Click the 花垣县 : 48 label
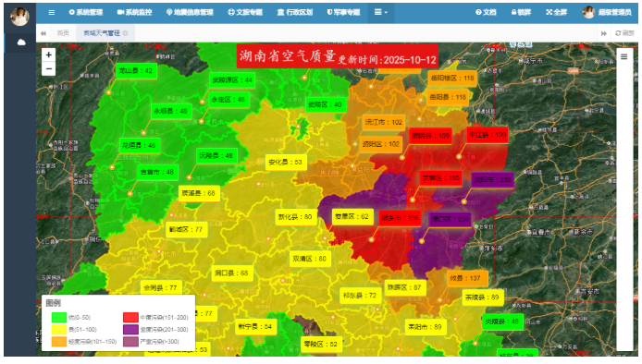Image resolution: width=642 pixels, height=364 pixels. pyautogui.click(x=139, y=146)
